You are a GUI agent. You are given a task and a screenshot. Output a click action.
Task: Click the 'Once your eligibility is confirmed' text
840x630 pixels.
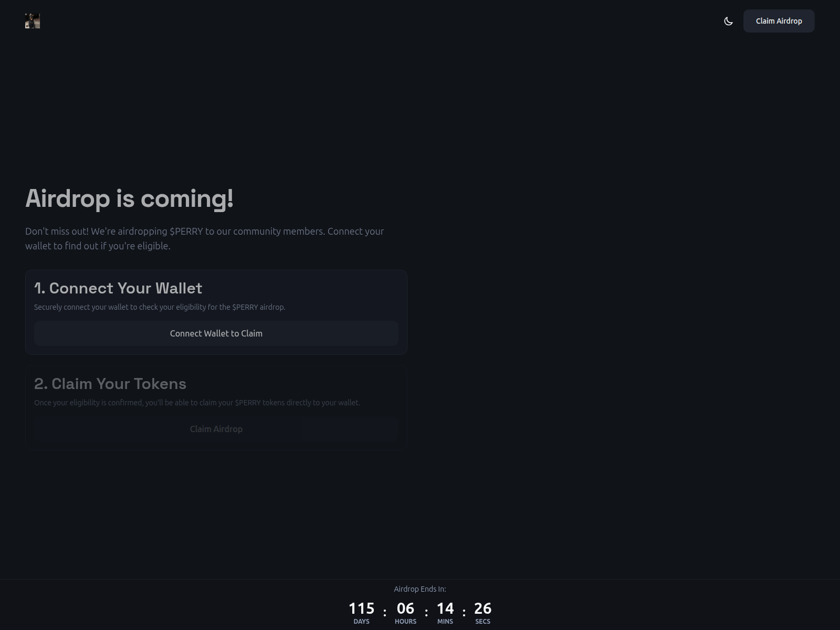(197, 403)
